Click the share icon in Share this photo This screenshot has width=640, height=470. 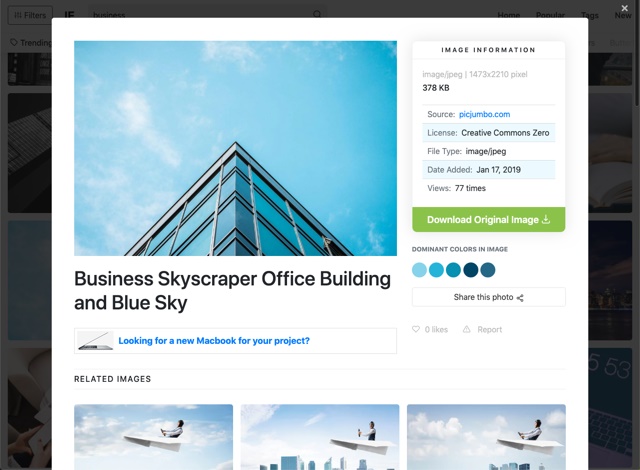520,298
